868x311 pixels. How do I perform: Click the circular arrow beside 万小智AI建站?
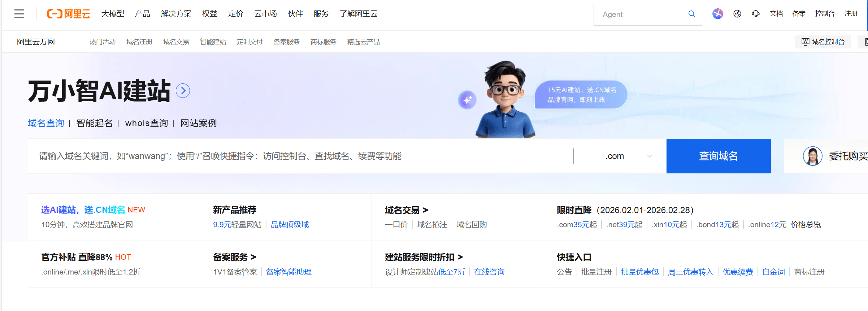[x=183, y=91]
